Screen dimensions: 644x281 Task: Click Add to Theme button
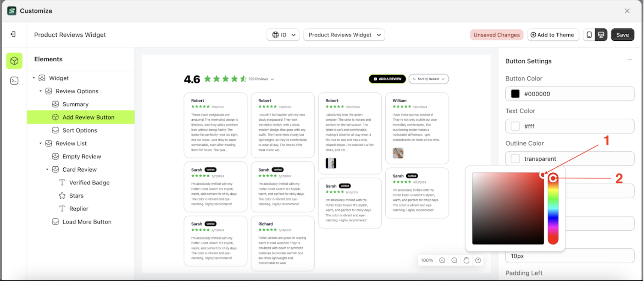(553, 35)
